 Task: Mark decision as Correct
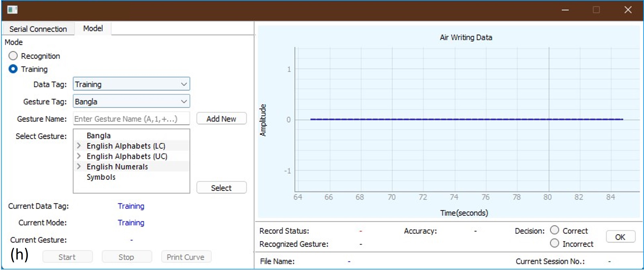coord(554,230)
